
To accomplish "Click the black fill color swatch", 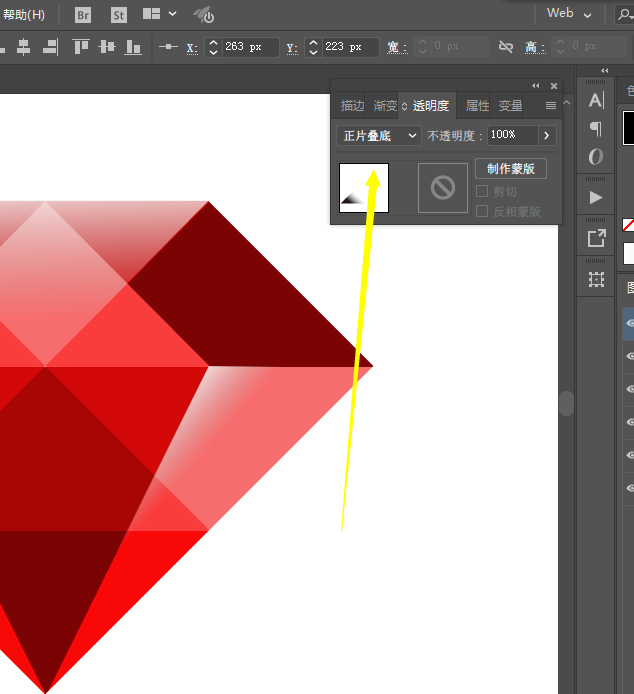I will point(629,127).
